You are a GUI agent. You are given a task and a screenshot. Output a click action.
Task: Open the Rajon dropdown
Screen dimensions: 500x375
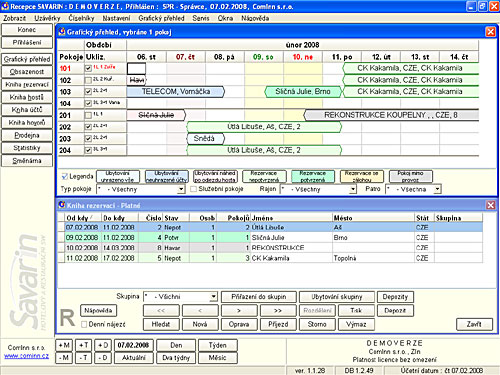[353, 189]
